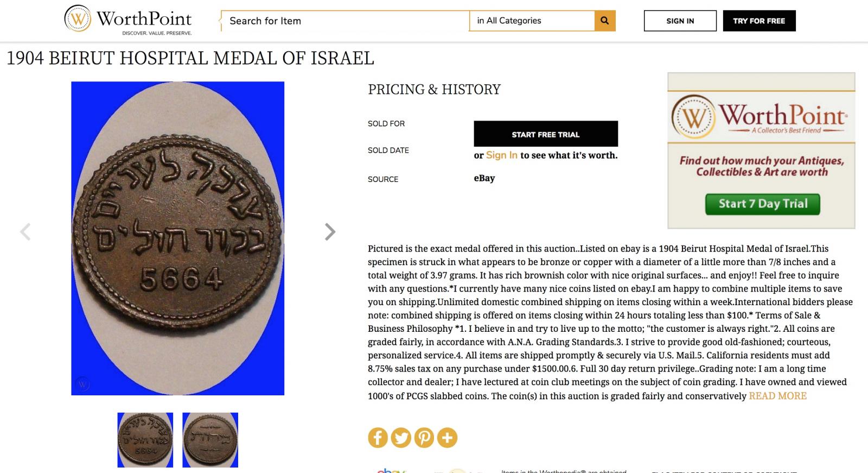The width and height of the screenshot is (868, 473).
Task: Click the WorthPoint logo in the header
Action: [x=128, y=20]
